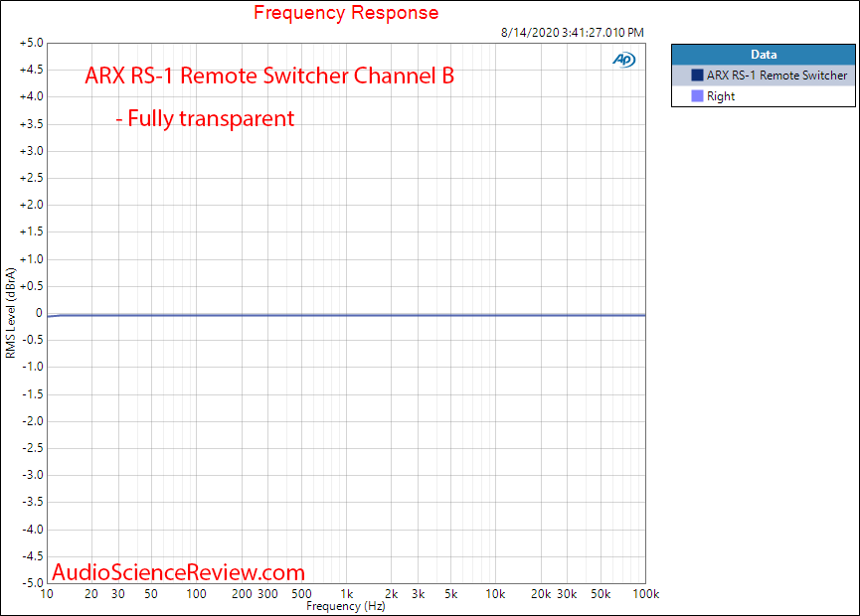Click the +2.5 level axis label
860x616 pixels.
[x=31, y=178]
